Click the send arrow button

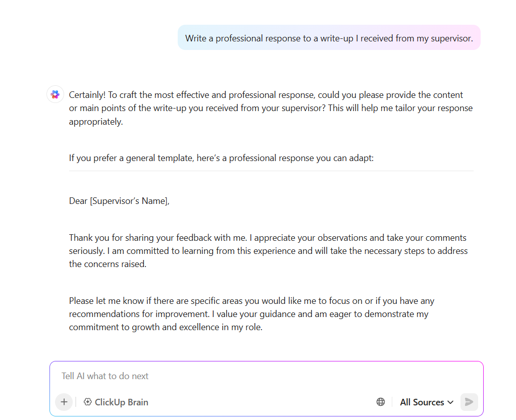469,402
